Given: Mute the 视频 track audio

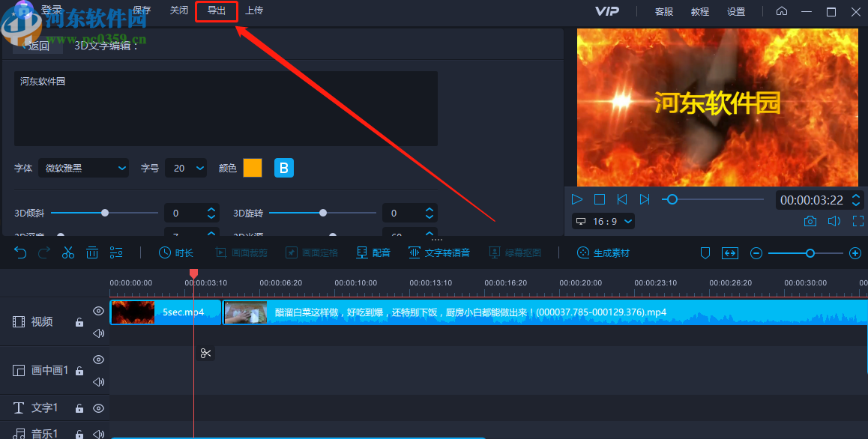Looking at the screenshot, I should click(98, 333).
